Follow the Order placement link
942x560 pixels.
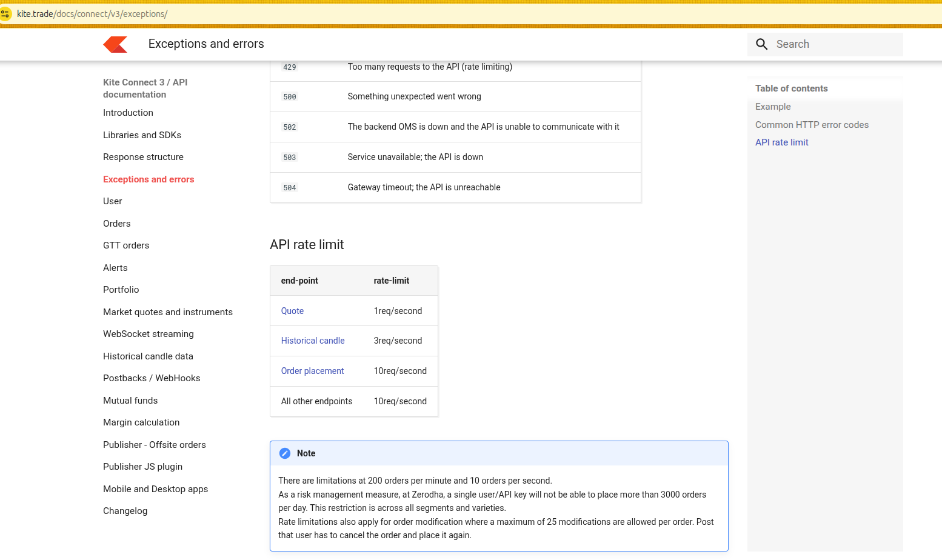point(312,371)
